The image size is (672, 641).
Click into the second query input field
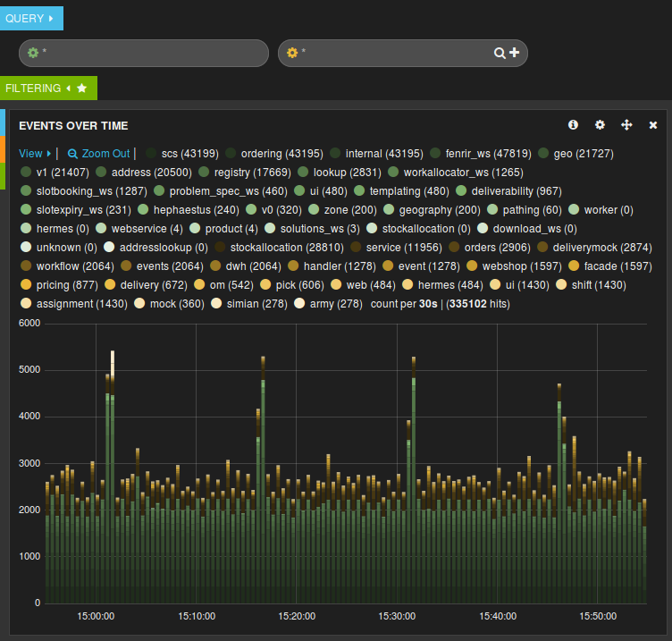pyautogui.click(x=403, y=53)
